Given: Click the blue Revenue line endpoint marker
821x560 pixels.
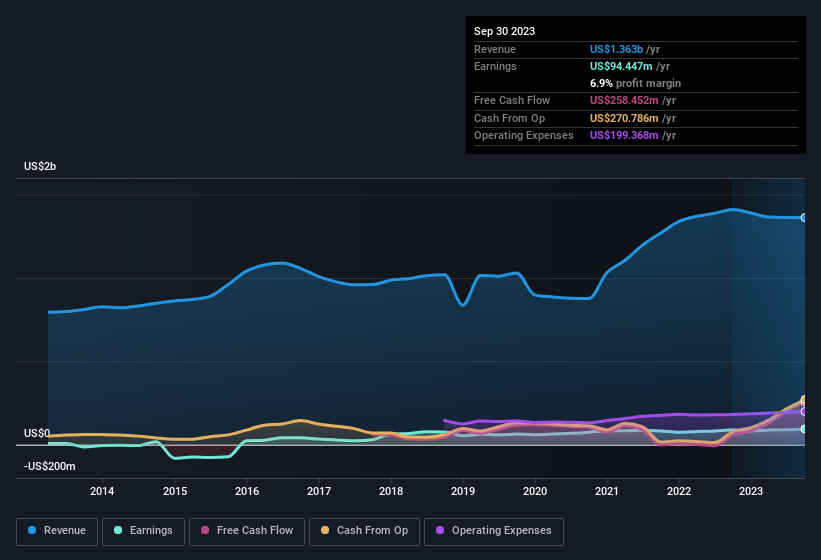Looking at the screenshot, I should [x=803, y=217].
